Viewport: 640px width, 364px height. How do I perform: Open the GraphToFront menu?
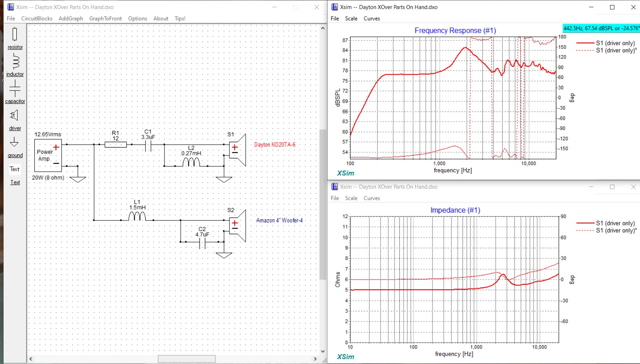105,18
